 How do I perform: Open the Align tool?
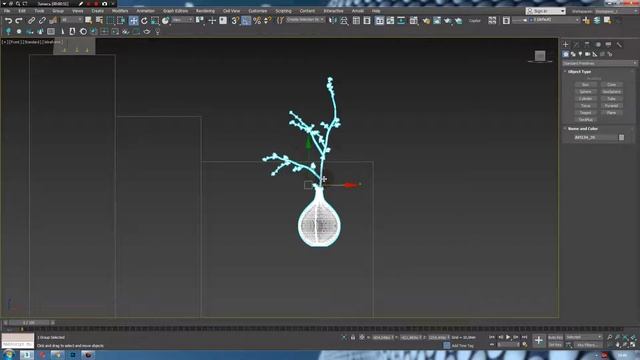[344, 20]
